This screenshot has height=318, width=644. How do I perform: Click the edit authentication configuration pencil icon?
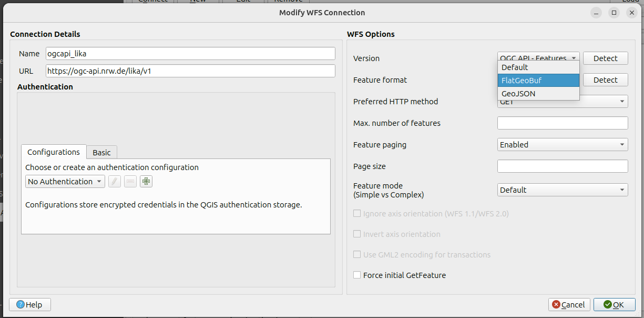115,182
